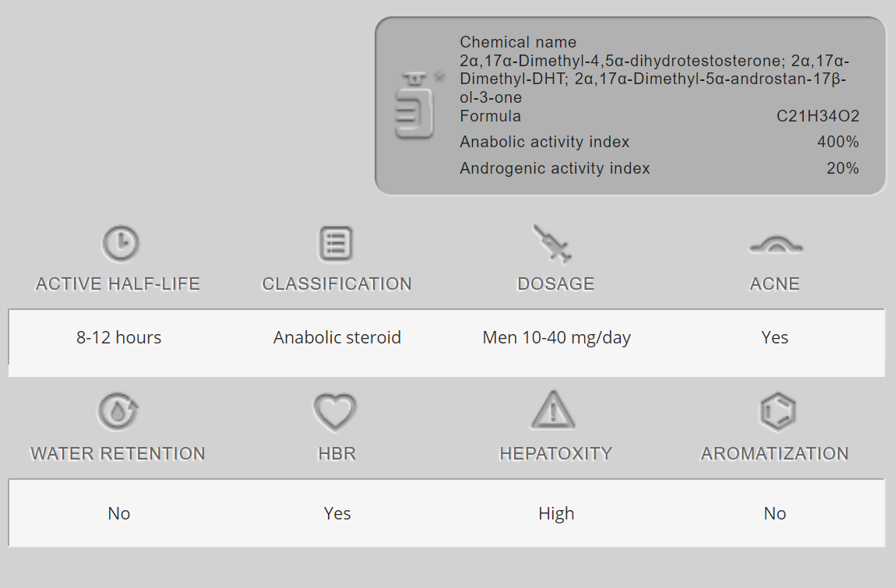Click the water droplet retention icon

pyautogui.click(x=118, y=411)
